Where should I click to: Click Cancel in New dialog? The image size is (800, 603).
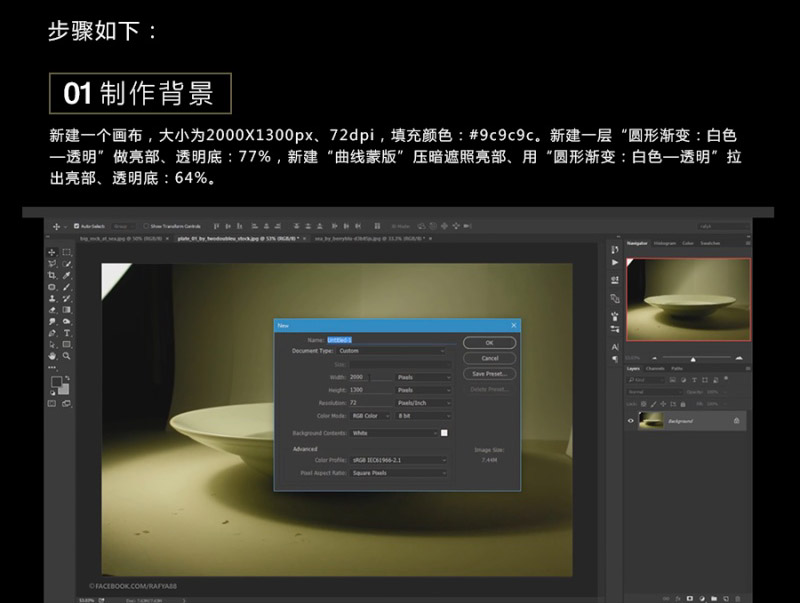tap(489, 358)
